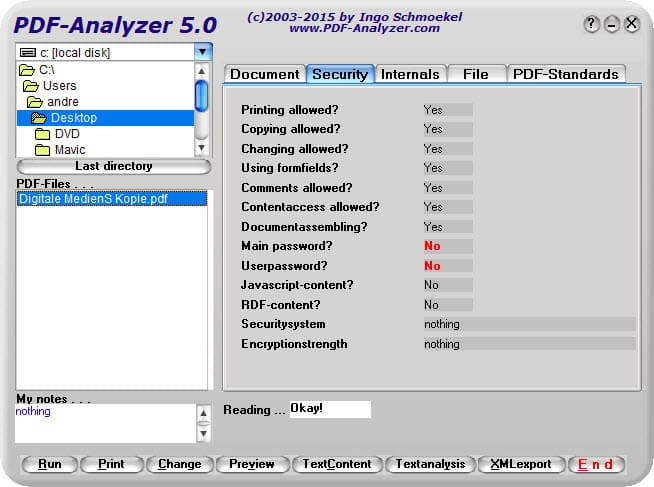Viewport: 654px width, 487px height.
Task: Click the Userpassword No value
Action: pyautogui.click(x=448, y=266)
